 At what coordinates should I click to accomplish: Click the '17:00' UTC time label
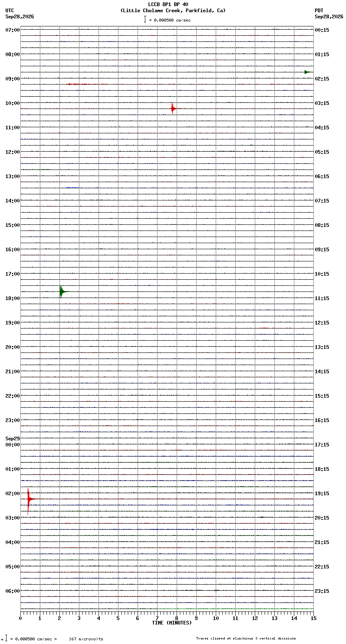pyautogui.click(x=13, y=274)
